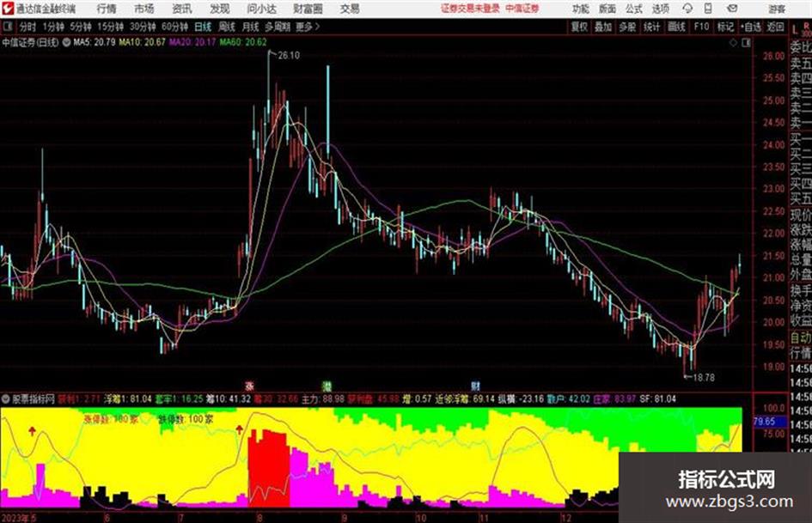Open the envelope message icon
The image size is (812, 523).
click(732, 9)
